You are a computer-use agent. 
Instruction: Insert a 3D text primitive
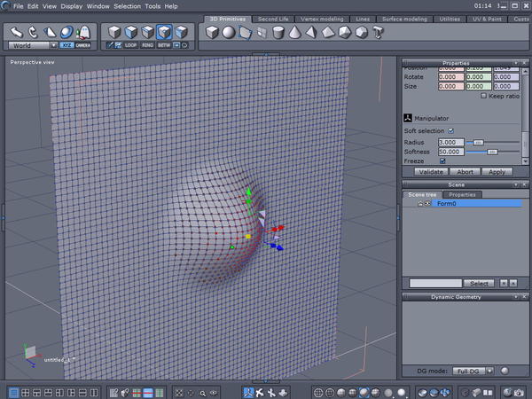[378, 33]
